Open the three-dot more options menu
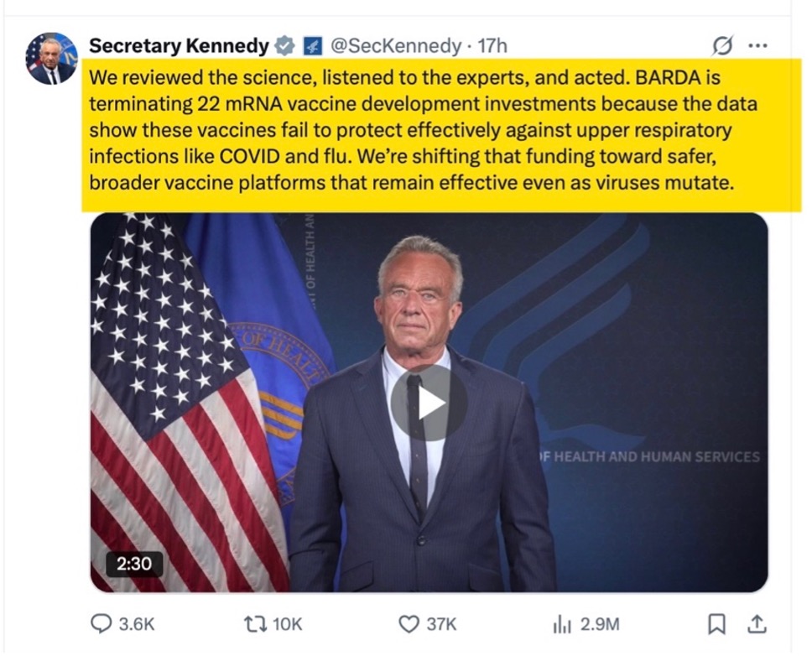Viewport: 812px width, 656px height. (x=757, y=45)
